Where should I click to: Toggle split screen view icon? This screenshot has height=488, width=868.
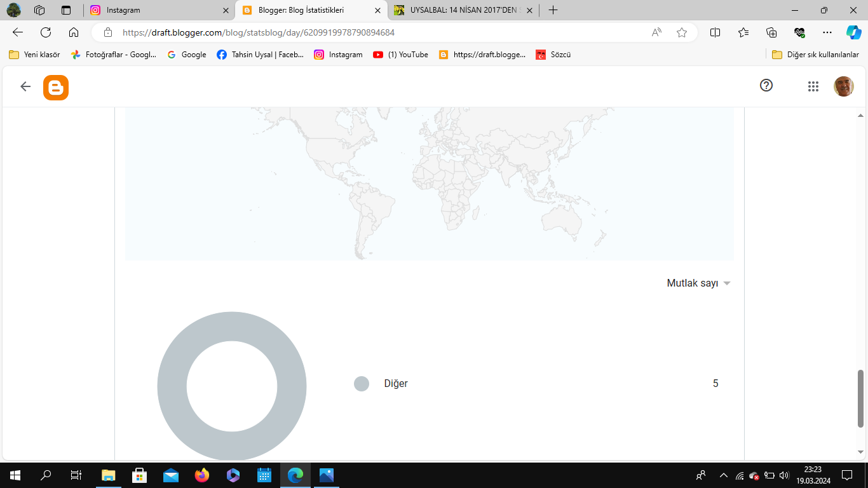click(x=715, y=32)
